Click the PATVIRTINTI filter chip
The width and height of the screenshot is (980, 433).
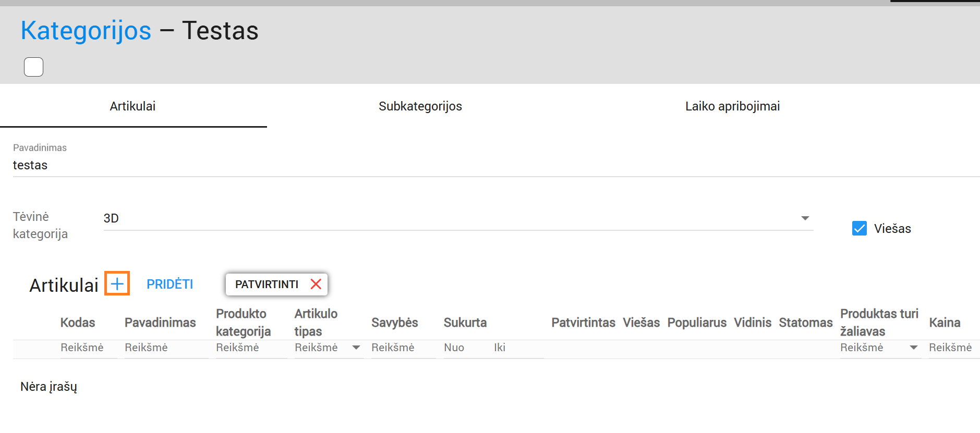(x=267, y=284)
